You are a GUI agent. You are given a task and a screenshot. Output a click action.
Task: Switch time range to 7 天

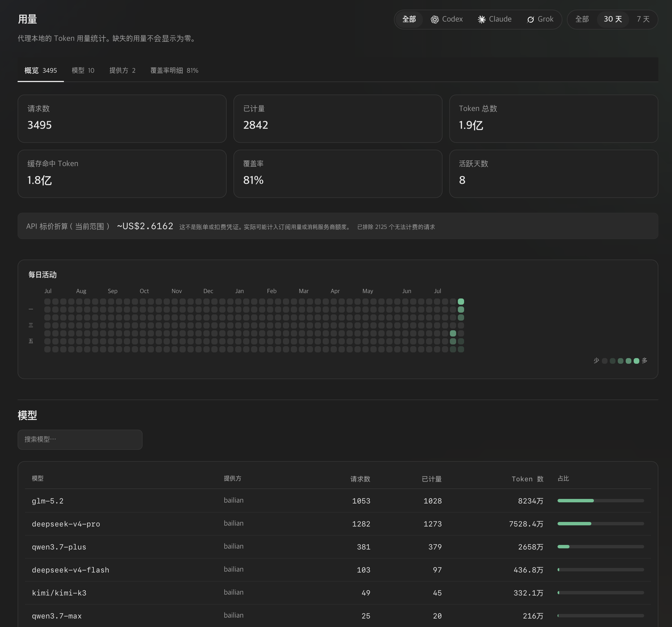(643, 19)
